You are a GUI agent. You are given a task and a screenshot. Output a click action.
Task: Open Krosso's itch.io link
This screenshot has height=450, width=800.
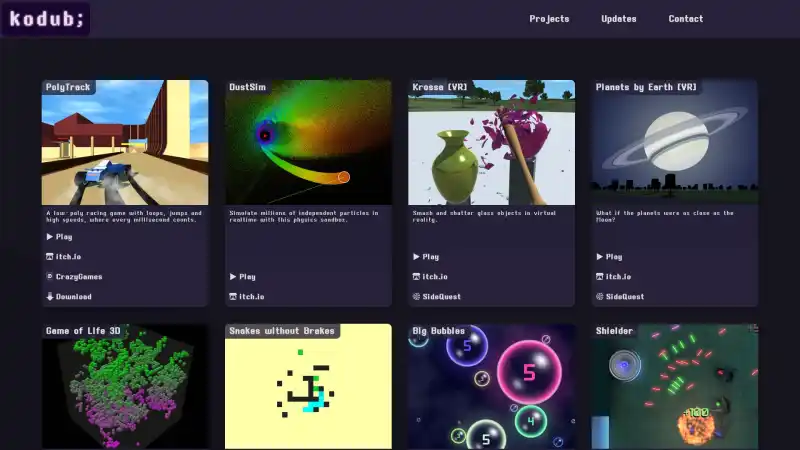(x=434, y=277)
